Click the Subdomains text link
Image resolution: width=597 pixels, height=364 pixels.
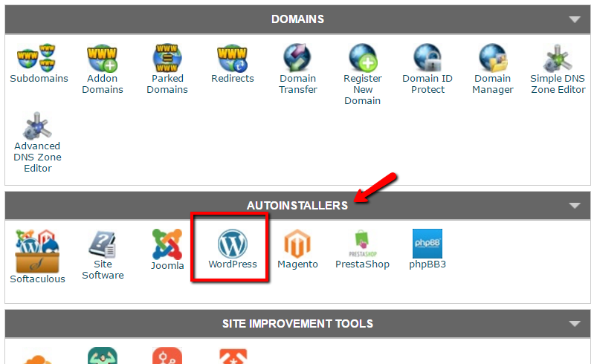click(x=39, y=79)
